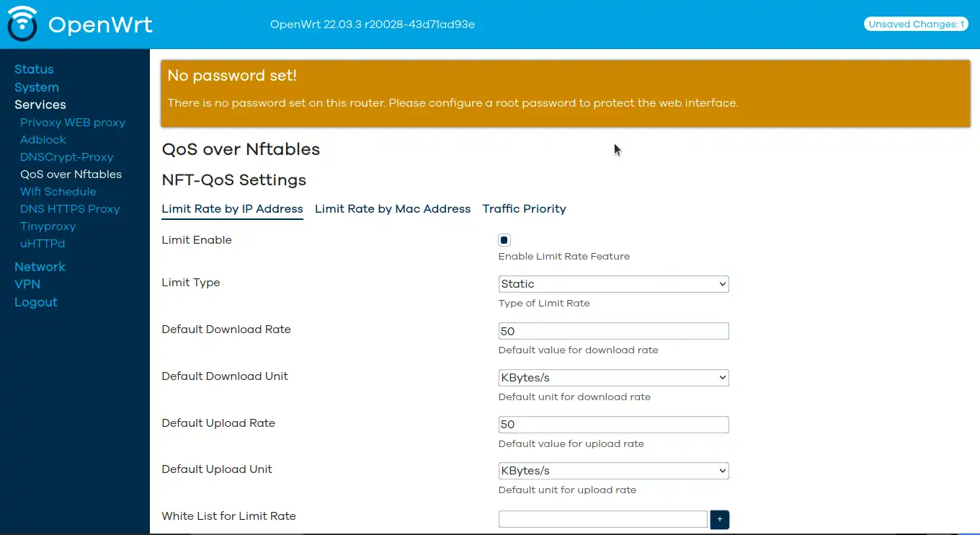Click the OpenWrt 22.03.3 version text
980x535 pixels.
[x=373, y=25]
